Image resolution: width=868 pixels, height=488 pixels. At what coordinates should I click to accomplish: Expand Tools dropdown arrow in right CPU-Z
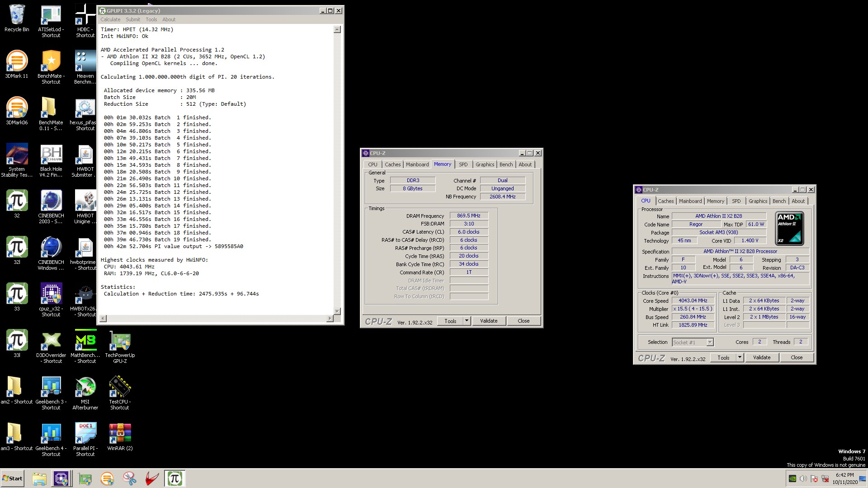pos(740,357)
